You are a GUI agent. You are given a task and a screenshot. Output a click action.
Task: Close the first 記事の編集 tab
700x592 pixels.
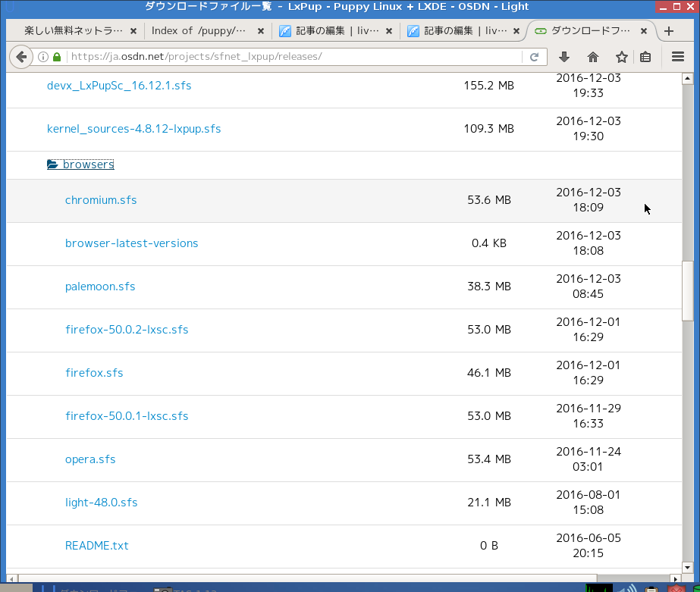pyautogui.click(x=389, y=31)
